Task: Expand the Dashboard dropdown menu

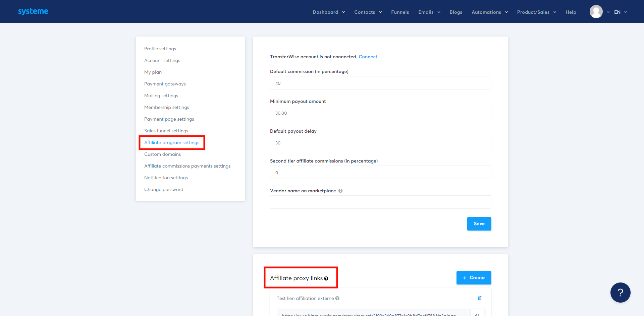Action: pyautogui.click(x=328, y=12)
